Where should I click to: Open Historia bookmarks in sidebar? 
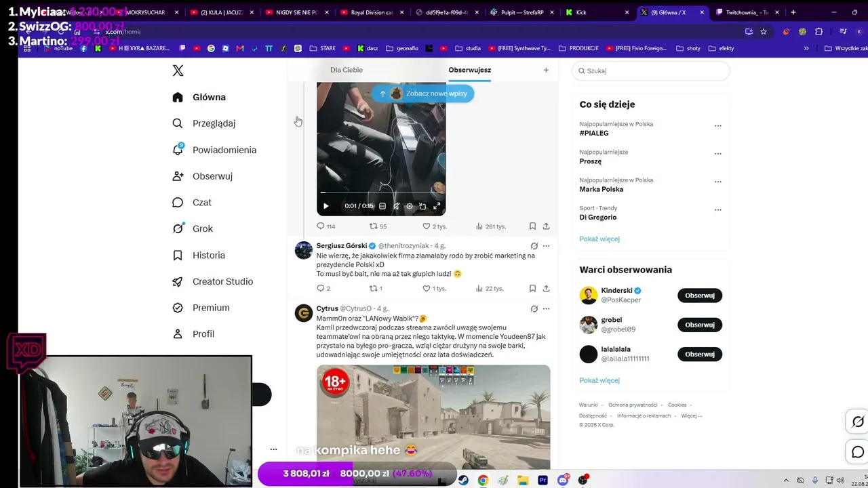click(x=199, y=256)
